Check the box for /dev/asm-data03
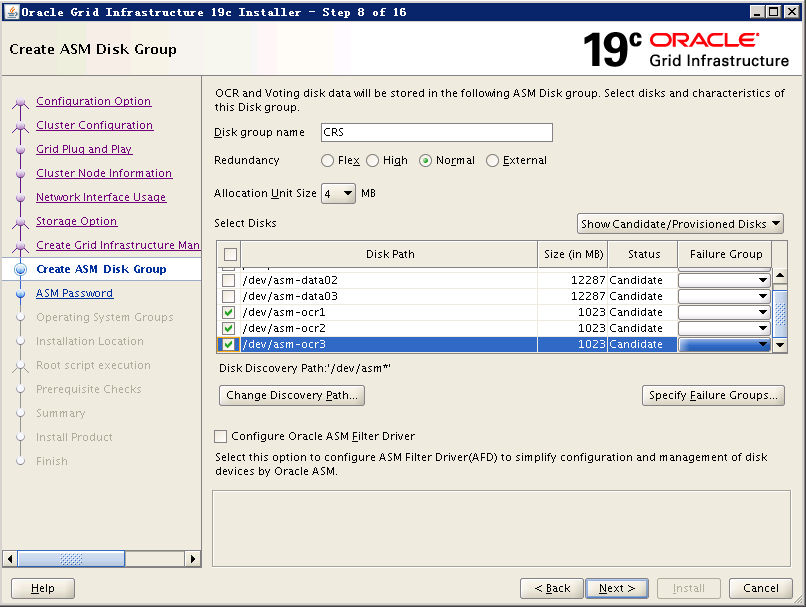The height and width of the screenshot is (608, 806). [229, 296]
